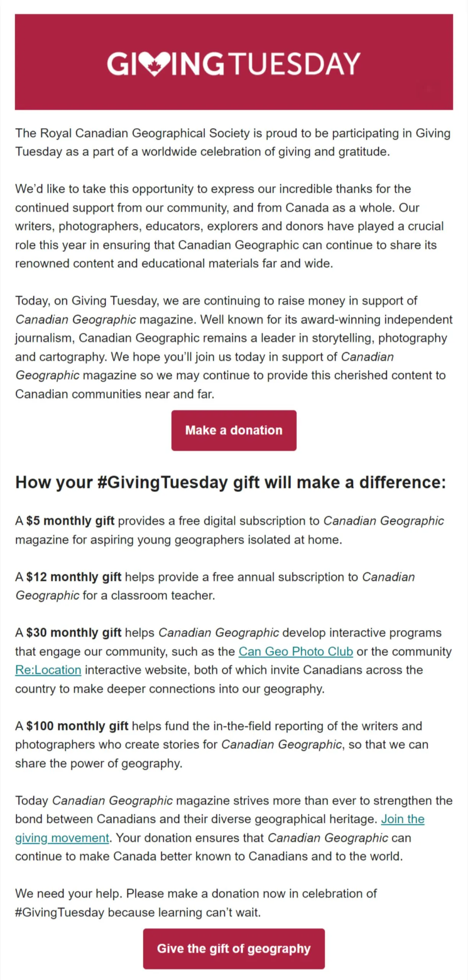Viewport: 468px width, 980px height.
Task: Click the paragraph starting We'd like to take
Action: (x=230, y=226)
